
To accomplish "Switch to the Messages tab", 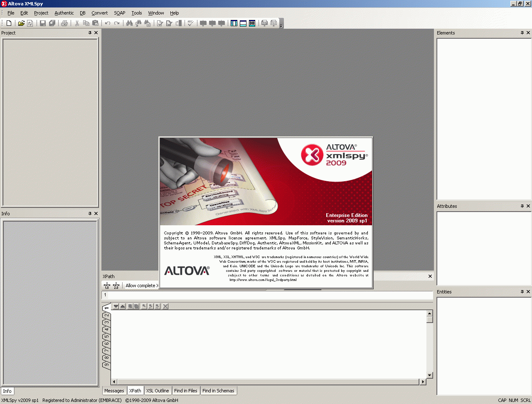I will pyautogui.click(x=114, y=391).
